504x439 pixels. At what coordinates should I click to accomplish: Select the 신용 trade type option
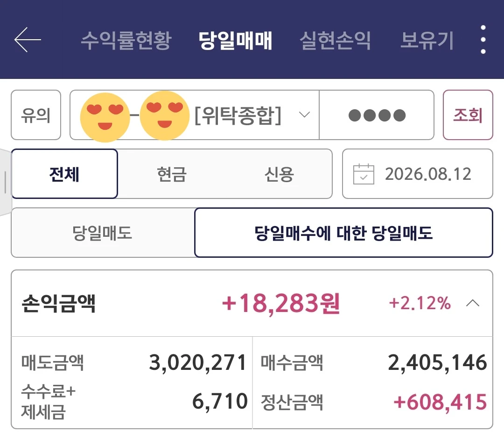click(x=279, y=174)
